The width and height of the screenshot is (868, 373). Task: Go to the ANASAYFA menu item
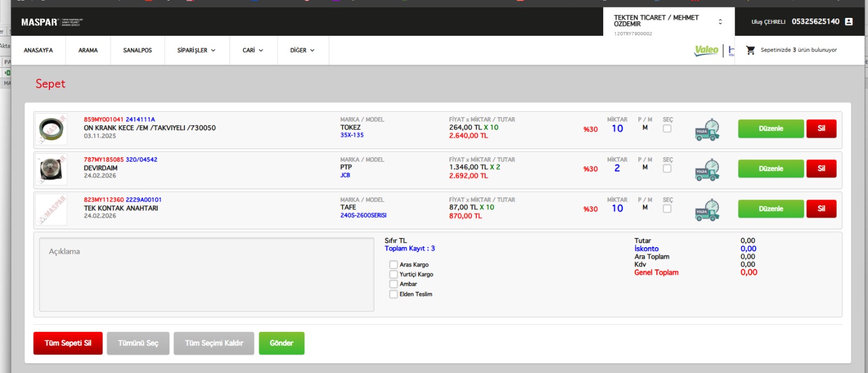39,50
